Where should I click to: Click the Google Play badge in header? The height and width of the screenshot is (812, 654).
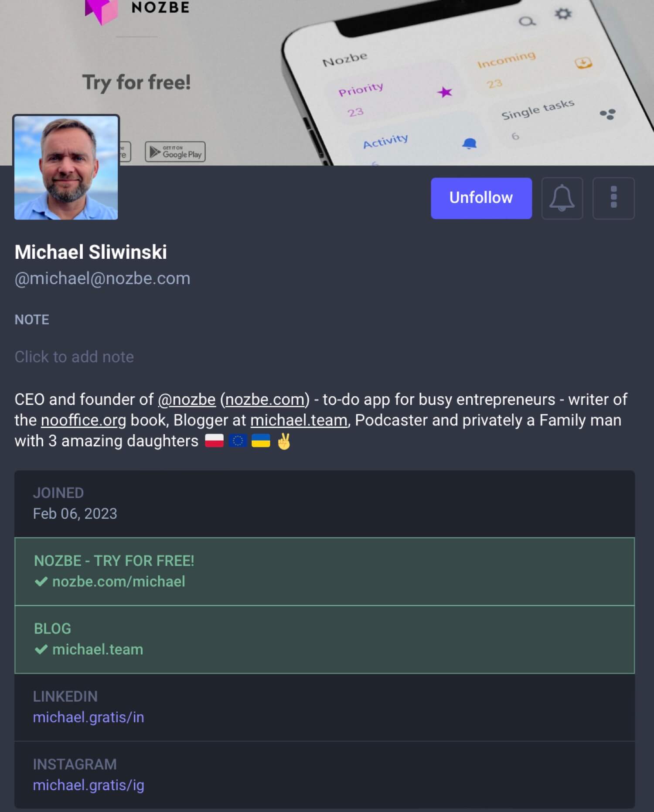pos(175,152)
